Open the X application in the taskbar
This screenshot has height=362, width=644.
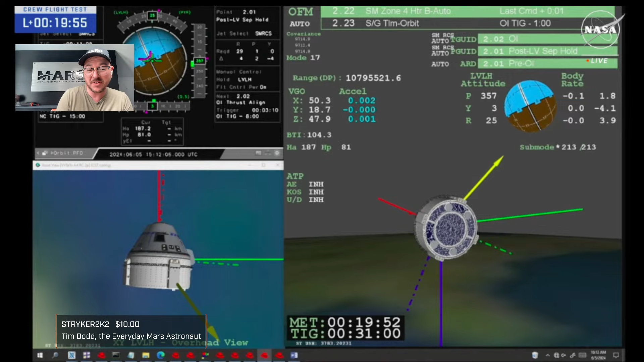[x=71, y=355]
